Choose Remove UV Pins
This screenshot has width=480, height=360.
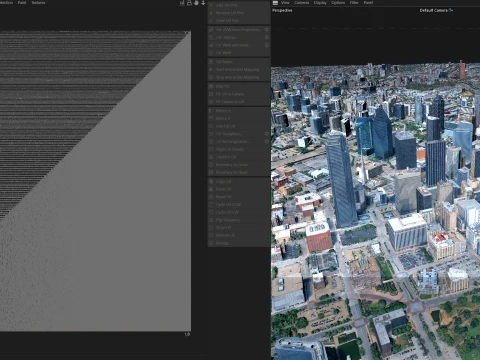239,13
